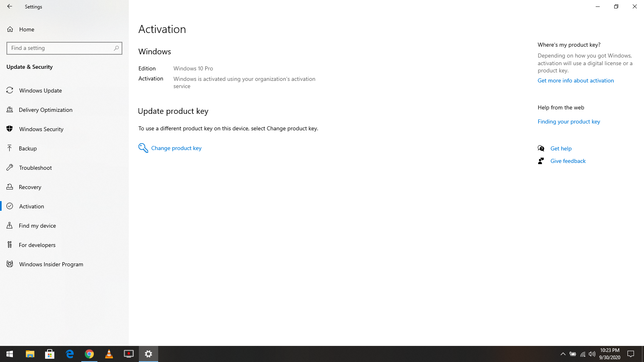Launch Microsoft Edge from the taskbar
Image resolution: width=644 pixels, height=362 pixels.
click(x=70, y=354)
